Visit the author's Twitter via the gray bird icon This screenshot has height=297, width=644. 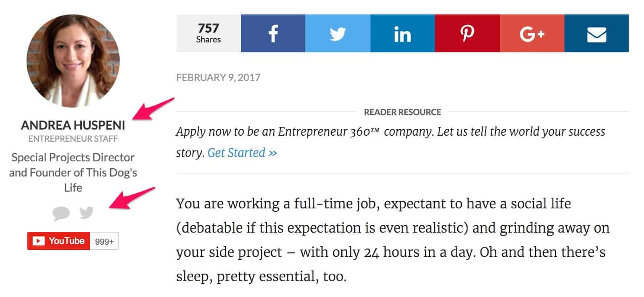[87, 212]
